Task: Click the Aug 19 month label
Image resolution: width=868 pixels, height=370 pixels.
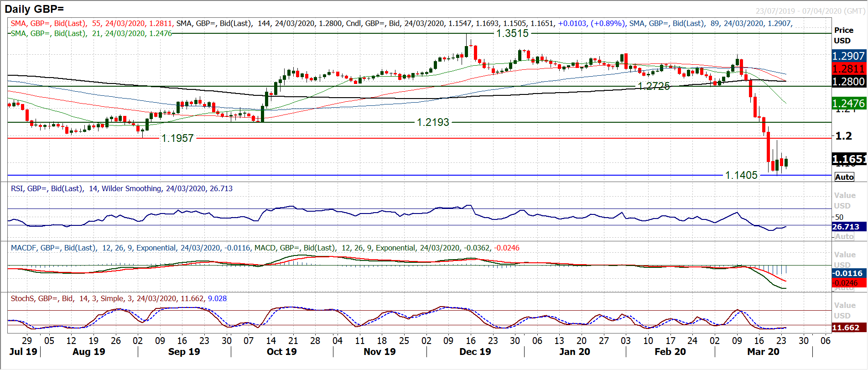Action: [89, 352]
